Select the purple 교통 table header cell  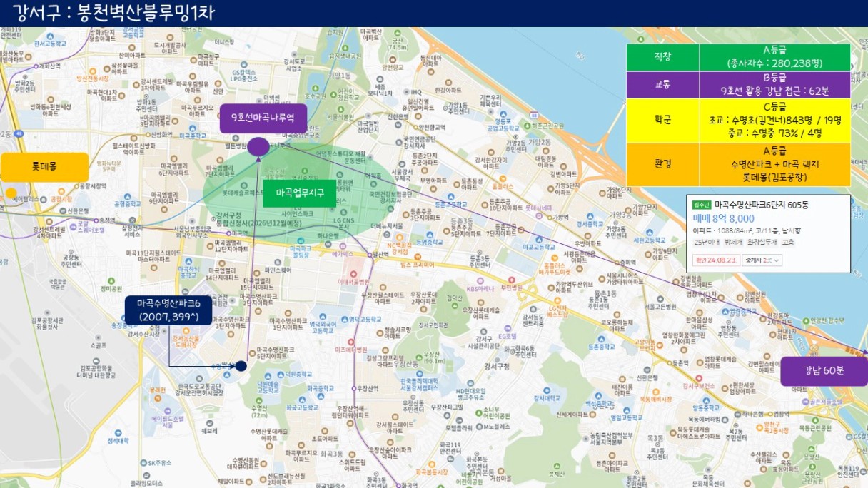coord(663,85)
